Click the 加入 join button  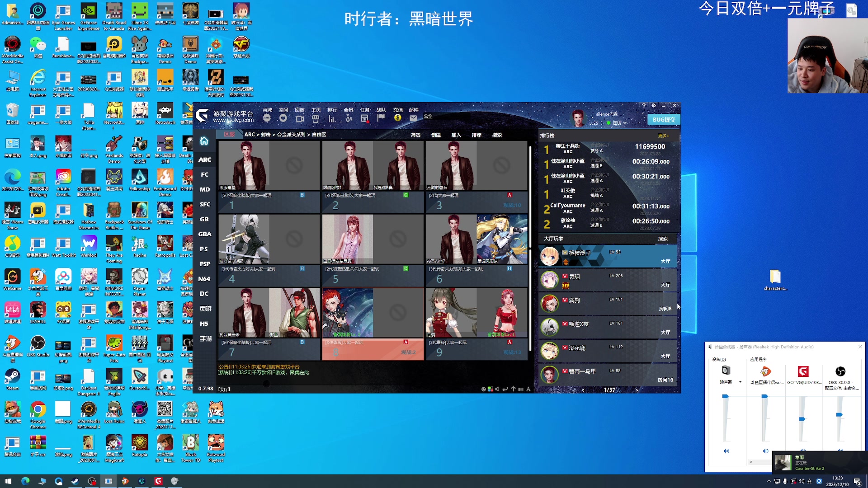coord(456,135)
